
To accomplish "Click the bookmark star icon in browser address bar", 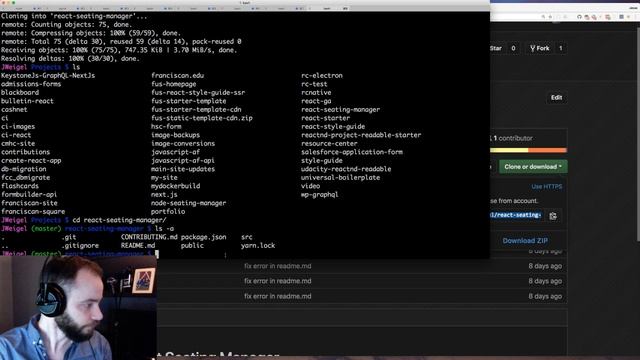I will 550,17.
